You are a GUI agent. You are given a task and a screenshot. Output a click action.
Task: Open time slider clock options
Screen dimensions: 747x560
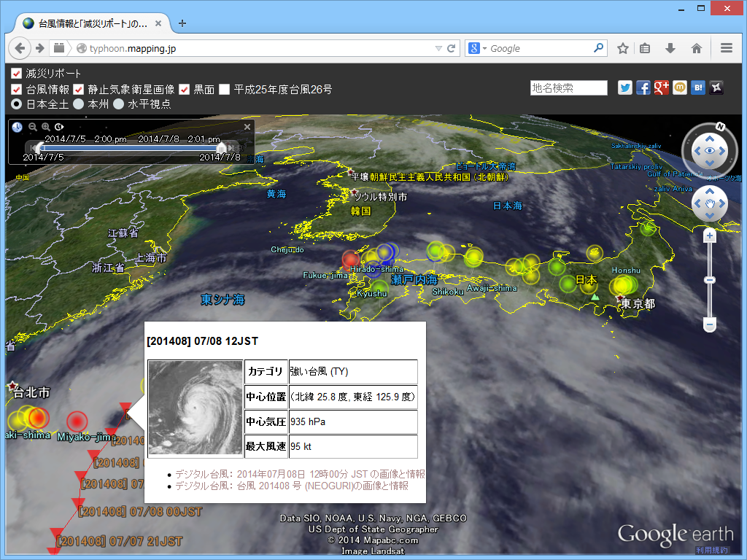click(18, 127)
